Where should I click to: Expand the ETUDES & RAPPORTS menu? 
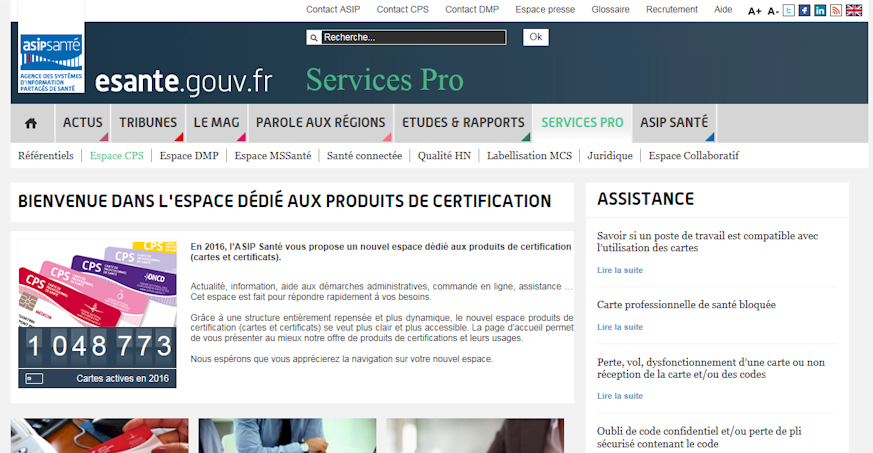462,123
